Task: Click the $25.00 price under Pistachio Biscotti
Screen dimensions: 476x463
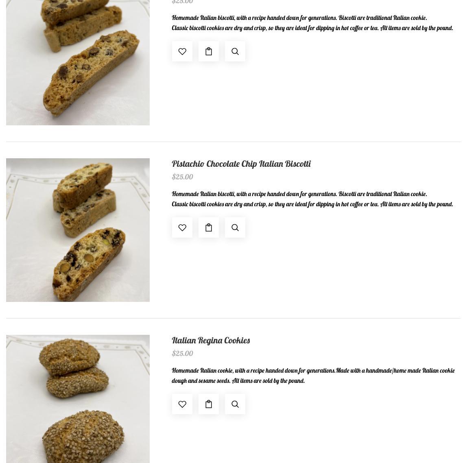Action: (182, 177)
